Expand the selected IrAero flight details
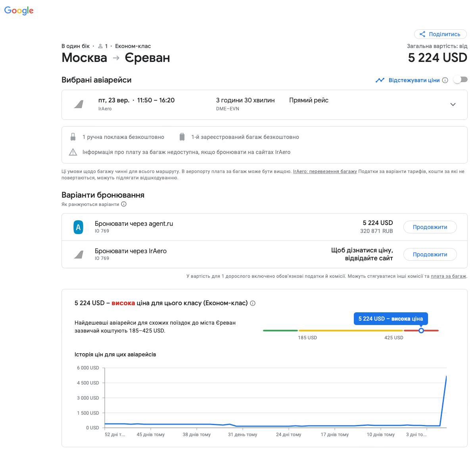 453,104
